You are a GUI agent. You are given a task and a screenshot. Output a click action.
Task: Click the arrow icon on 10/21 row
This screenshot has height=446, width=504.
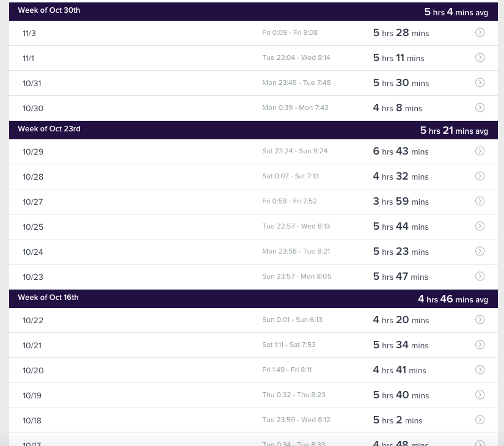(x=480, y=345)
